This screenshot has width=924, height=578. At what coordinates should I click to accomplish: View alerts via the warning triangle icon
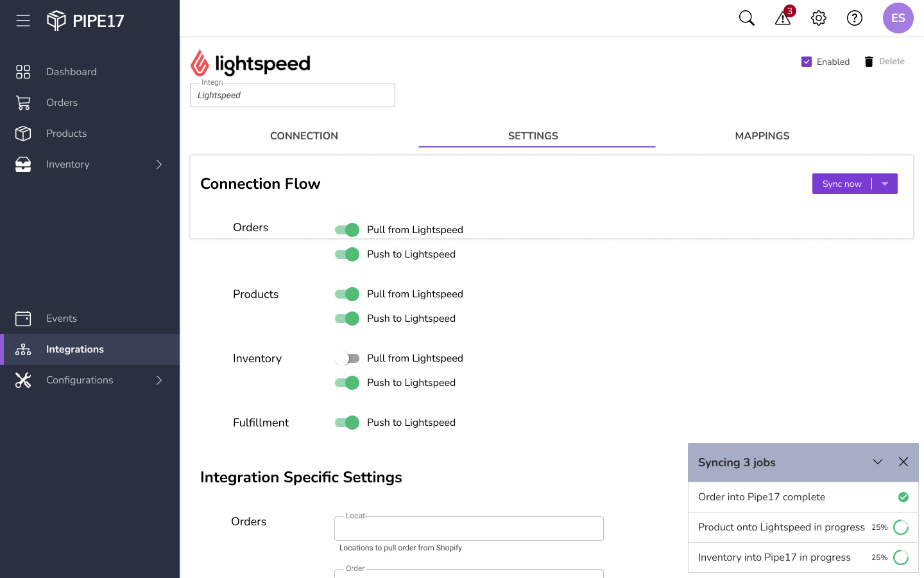point(783,18)
